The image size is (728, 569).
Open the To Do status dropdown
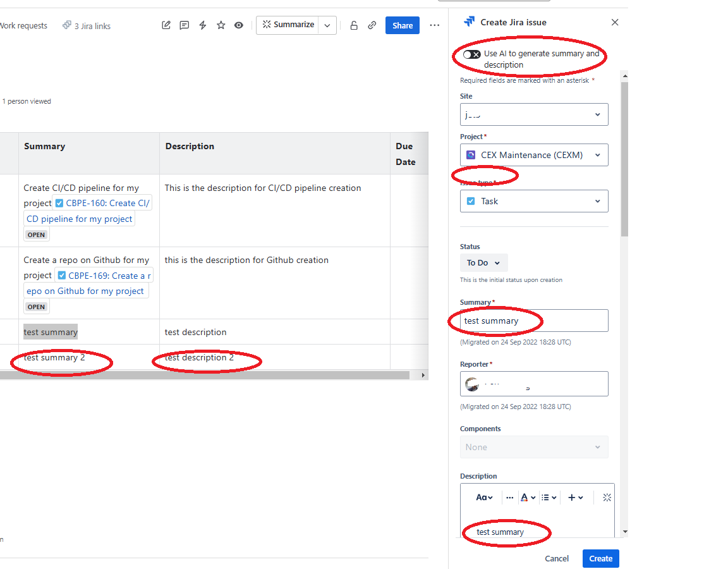[x=483, y=262]
